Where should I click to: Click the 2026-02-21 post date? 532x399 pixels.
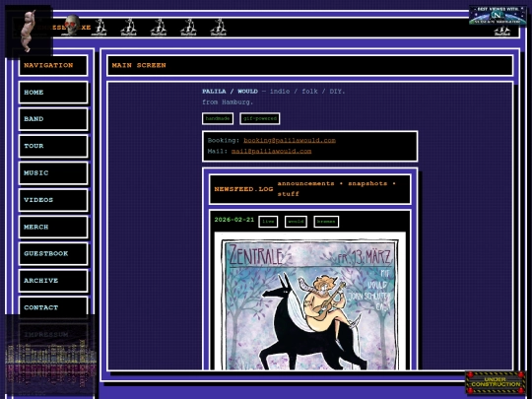point(234,220)
